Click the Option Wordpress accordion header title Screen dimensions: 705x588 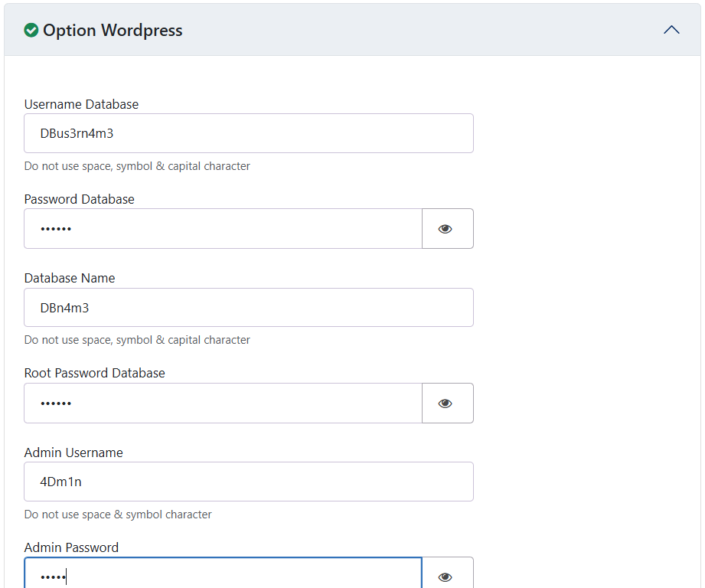coord(113,31)
